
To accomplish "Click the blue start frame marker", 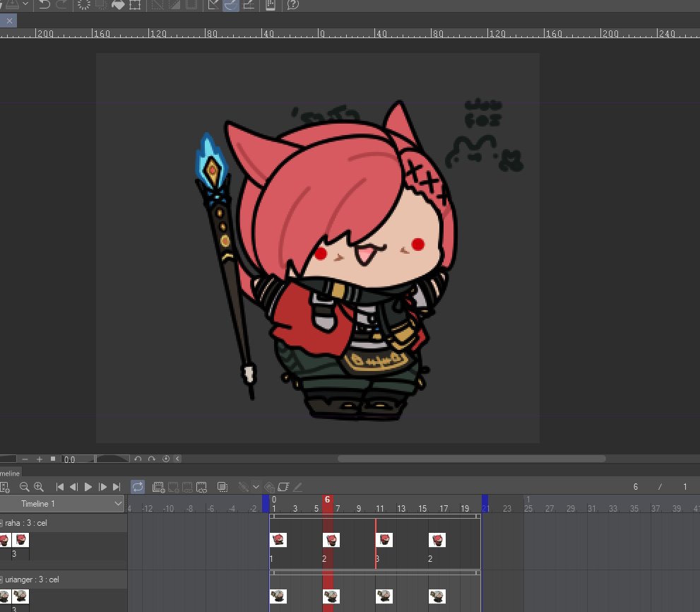I will (266, 503).
